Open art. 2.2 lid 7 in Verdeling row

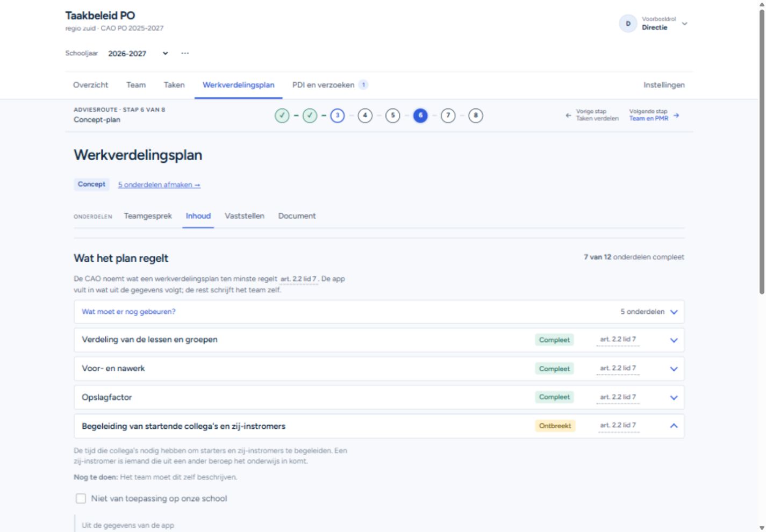pyautogui.click(x=618, y=339)
